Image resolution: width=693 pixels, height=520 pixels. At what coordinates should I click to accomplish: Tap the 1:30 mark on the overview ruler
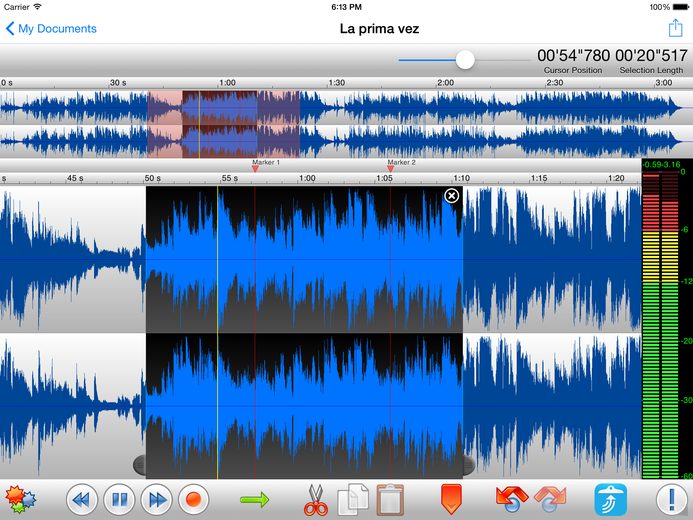(336, 83)
